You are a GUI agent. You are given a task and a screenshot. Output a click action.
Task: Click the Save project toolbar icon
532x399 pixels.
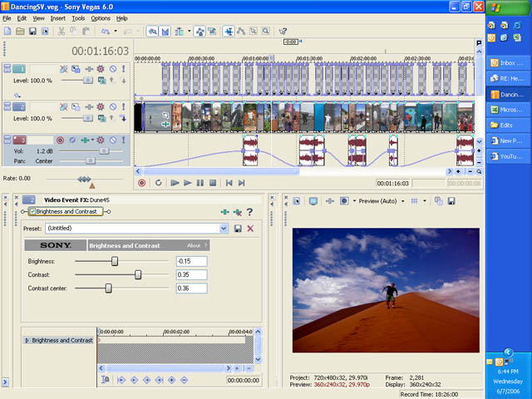[32, 31]
